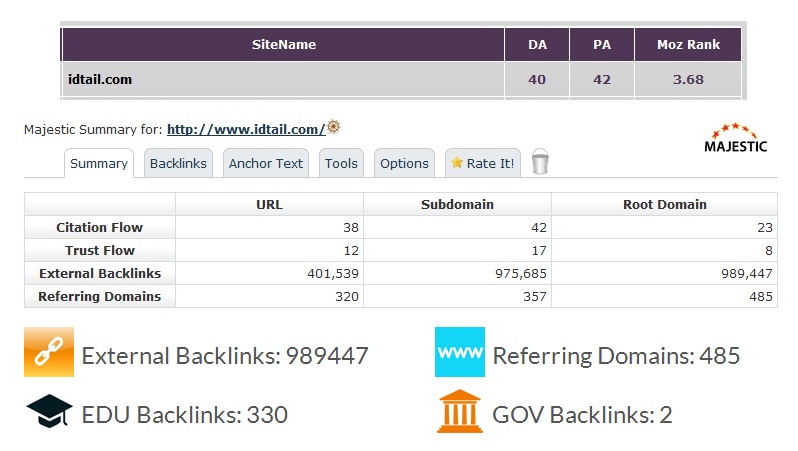Click the Root Domain column header

(664, 204)
